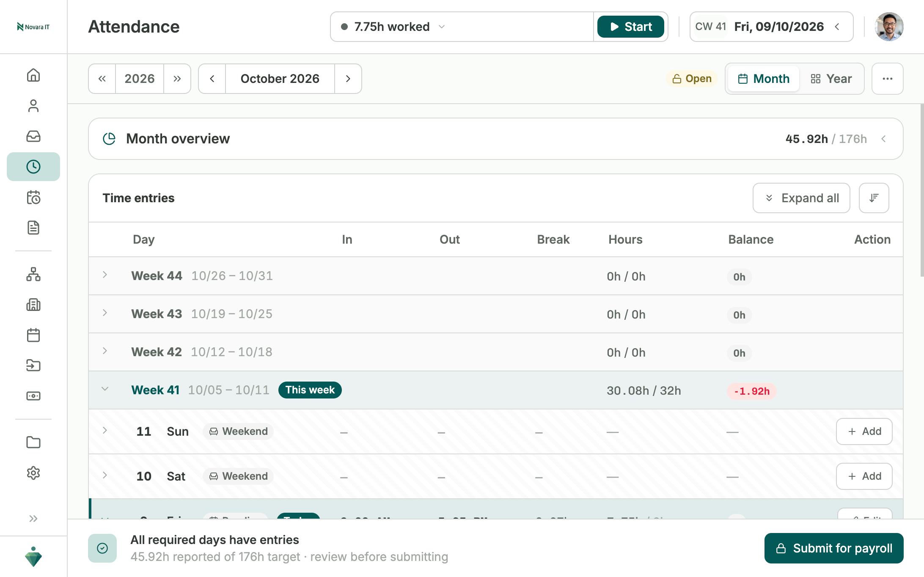Switch to Month view
Screen dimensions: 924x577
pos(764,79)
